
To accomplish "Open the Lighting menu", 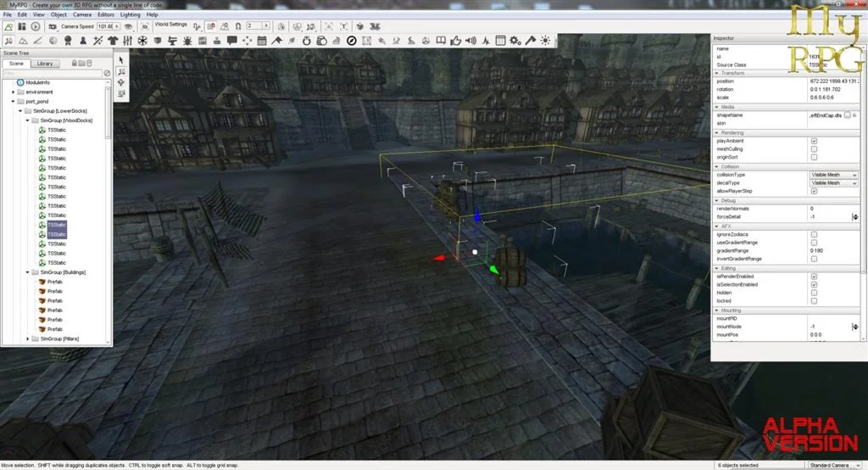I will 131,14.
